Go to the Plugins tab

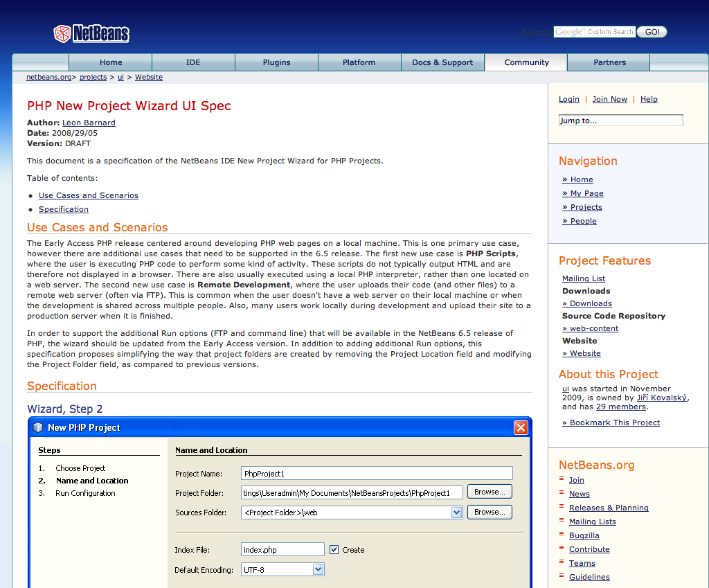click(277, 62)
